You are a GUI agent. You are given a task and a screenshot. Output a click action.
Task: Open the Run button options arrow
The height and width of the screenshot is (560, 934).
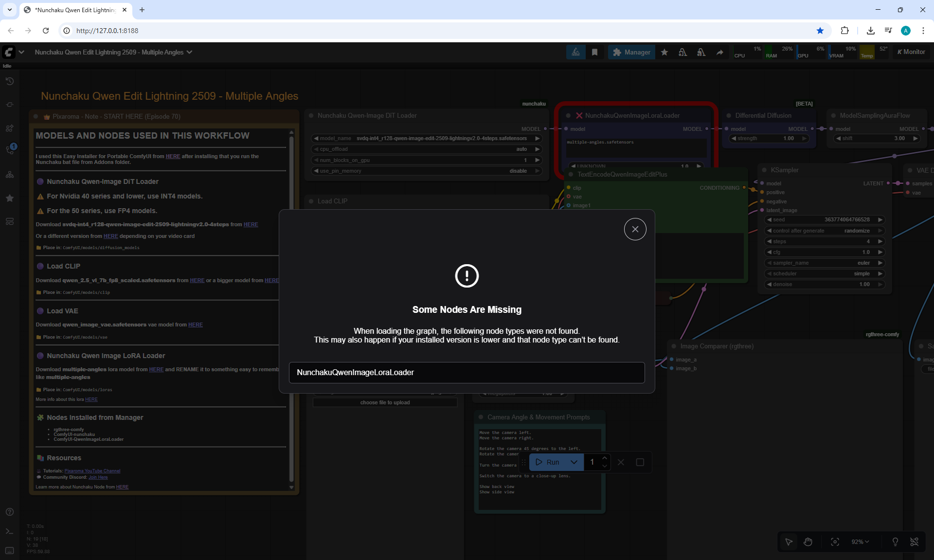[x=574, y=462]
